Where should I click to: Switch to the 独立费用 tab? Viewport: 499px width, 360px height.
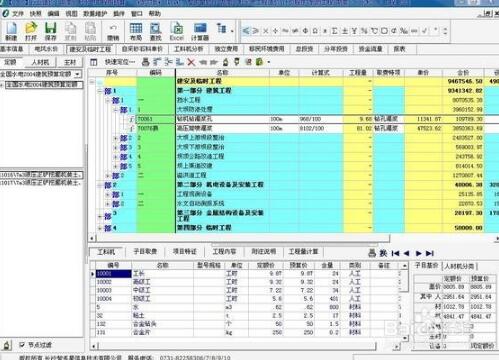pos(226,49)
